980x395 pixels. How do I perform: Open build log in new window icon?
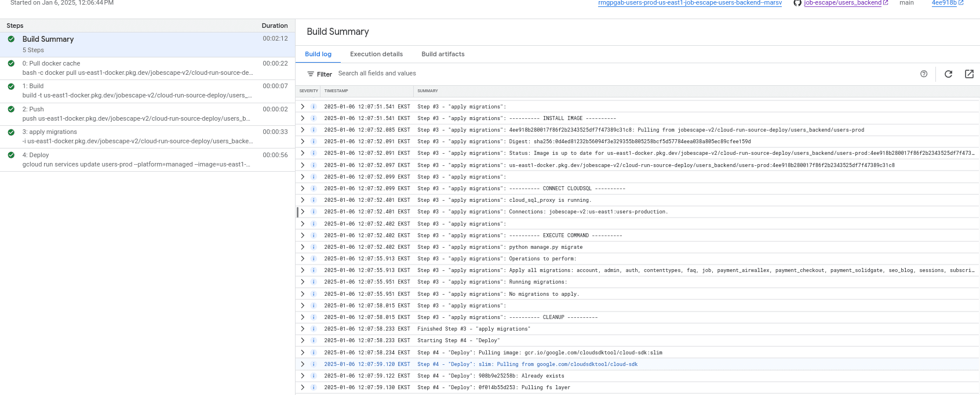[969, 74]
